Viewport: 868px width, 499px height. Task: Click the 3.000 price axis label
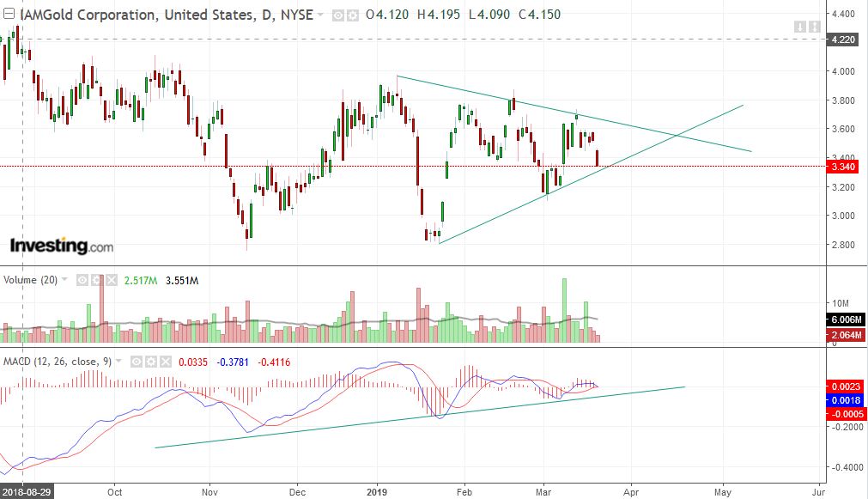843,216
